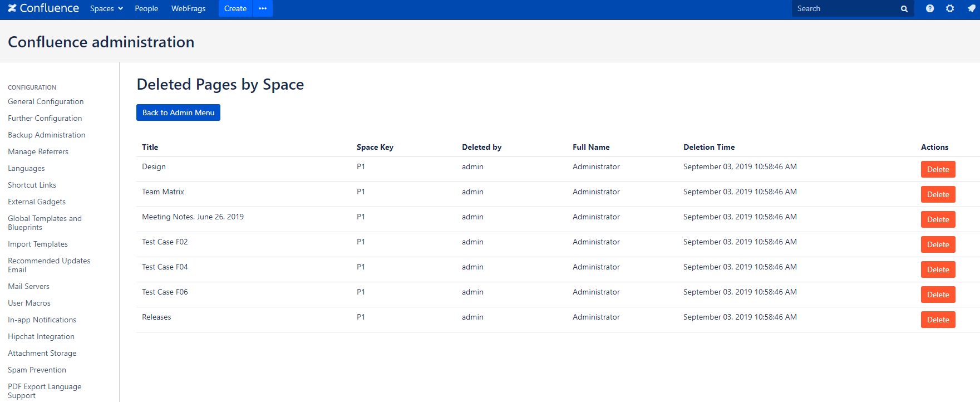The image size is (980, 402).
Task: Click the Space Key column header
Action: (x=375, y=147)
